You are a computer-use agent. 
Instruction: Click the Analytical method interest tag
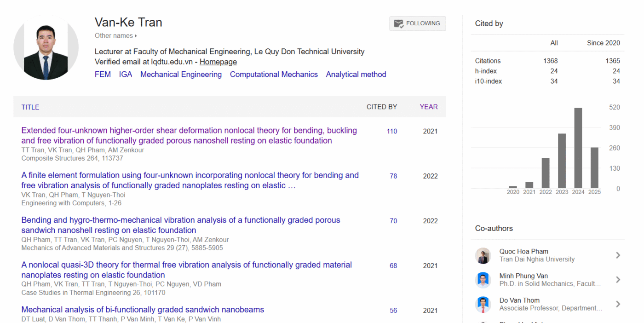[x=356, y=75]
